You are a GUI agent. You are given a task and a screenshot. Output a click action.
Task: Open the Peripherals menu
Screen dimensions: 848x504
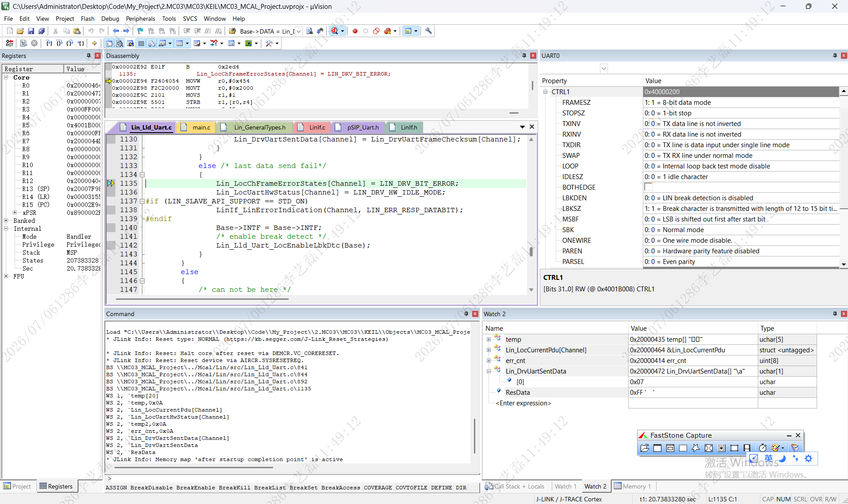(x=141, y=19)
